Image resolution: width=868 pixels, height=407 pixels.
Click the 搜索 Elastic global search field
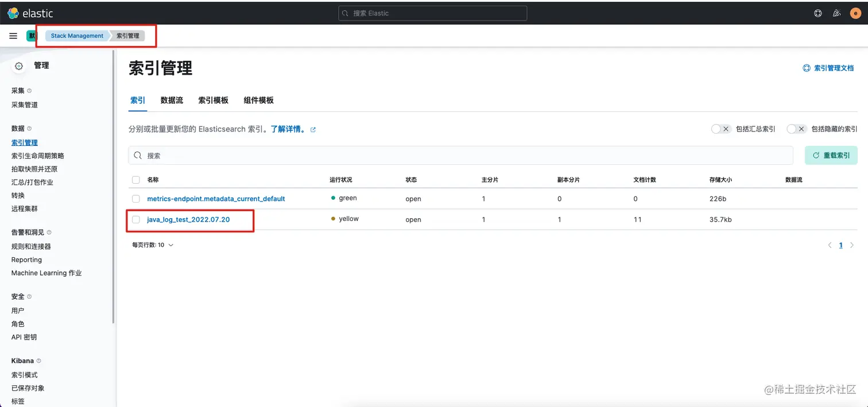(x=433, y=13)
